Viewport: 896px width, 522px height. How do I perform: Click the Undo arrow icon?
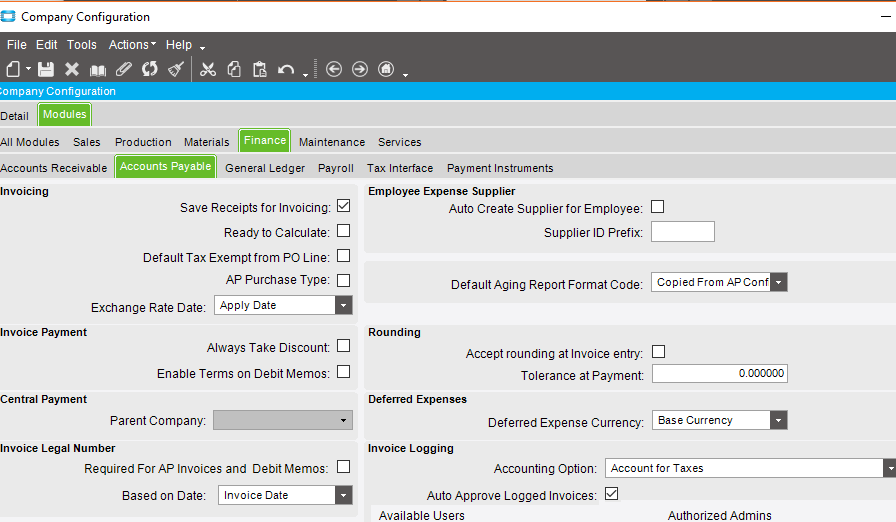click(x=286, y=70)
